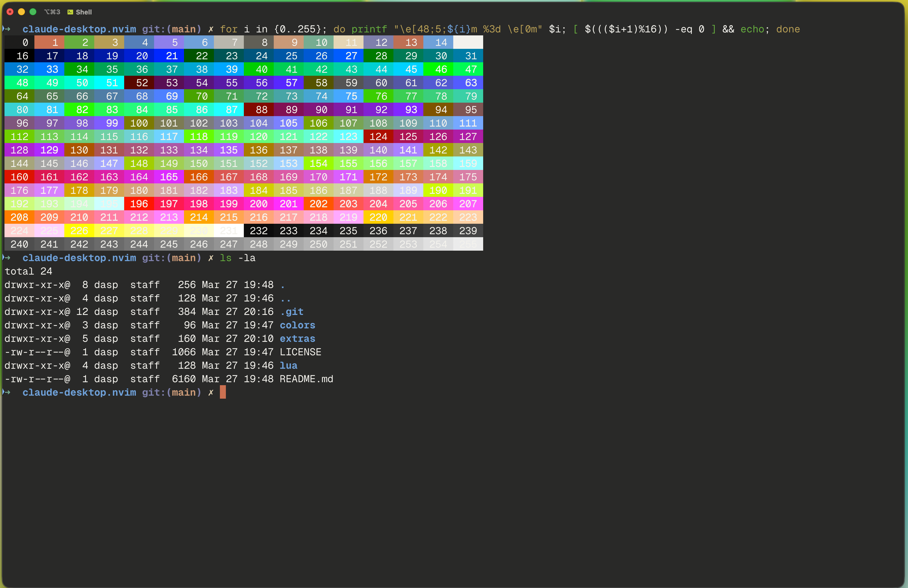Click color swatch number 196
The width and height of the screenshot is (908, 588).
click(139, 204)
